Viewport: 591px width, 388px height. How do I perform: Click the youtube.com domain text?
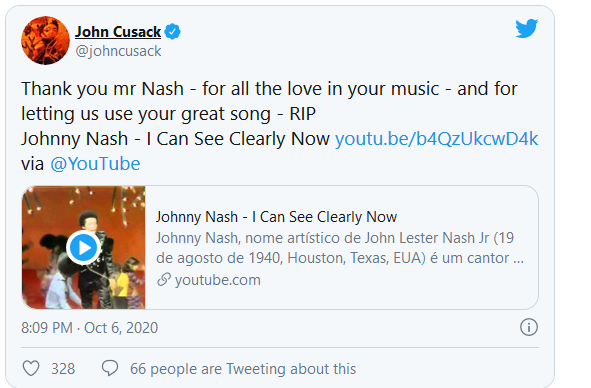pos(217,280)
